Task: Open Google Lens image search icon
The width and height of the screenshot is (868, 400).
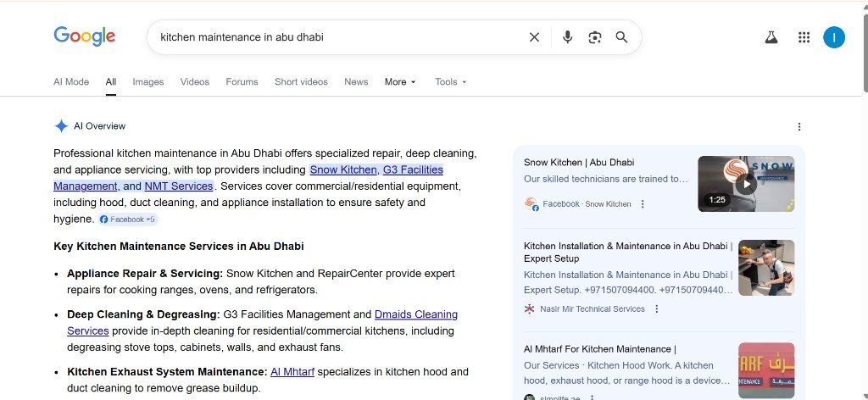Action: pyautogui.click(x=594, y=37)
